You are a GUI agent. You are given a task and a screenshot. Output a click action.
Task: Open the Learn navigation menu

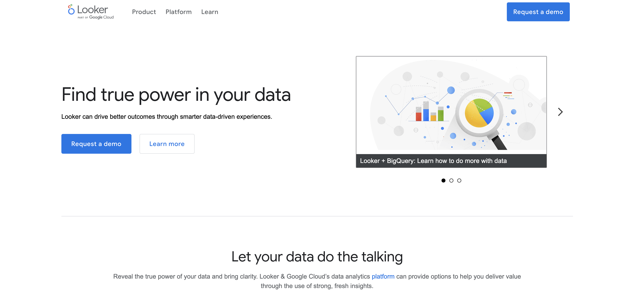(209, 12)
